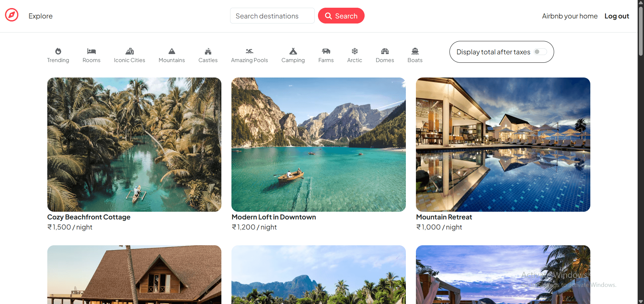Click the Search button text
This screenshot has width=644, height=304.
(x=346, y=16)
